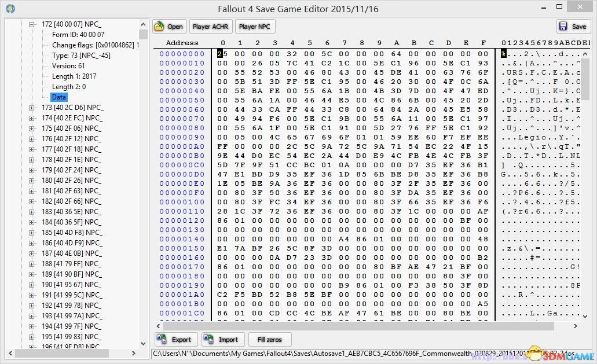Viewport: 597px width, 364px height.
Task: Click address 00000000 row label
Action: click(x=182, y=54)
